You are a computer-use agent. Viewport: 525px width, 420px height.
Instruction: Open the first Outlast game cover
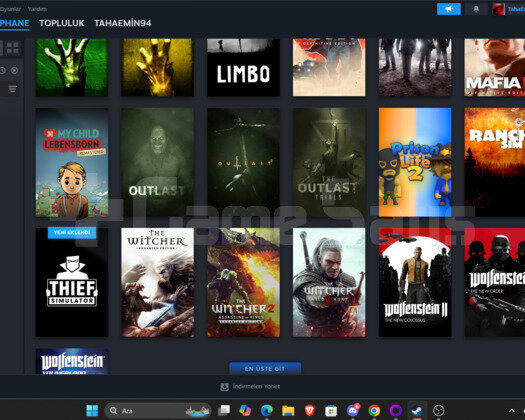coord(157,162)
